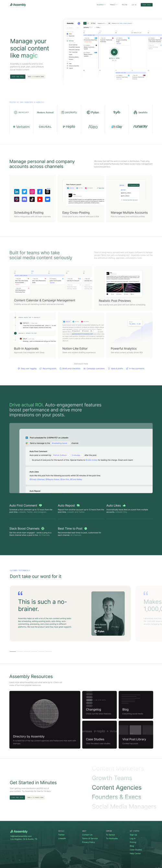Viewport: 162px width, 868px height.
Task: Click the Twitter channel icon
Action: (24, 191)
